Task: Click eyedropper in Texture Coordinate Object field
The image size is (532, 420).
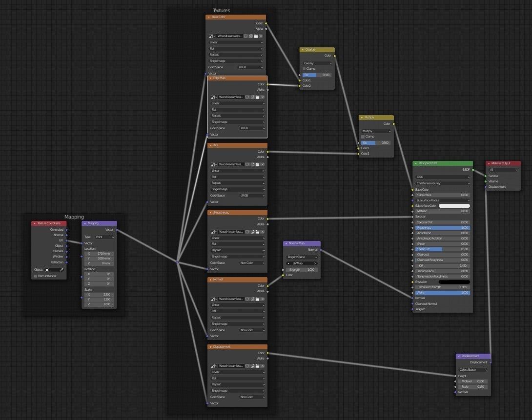Action: pyautogui.click(x=61, y=270)
